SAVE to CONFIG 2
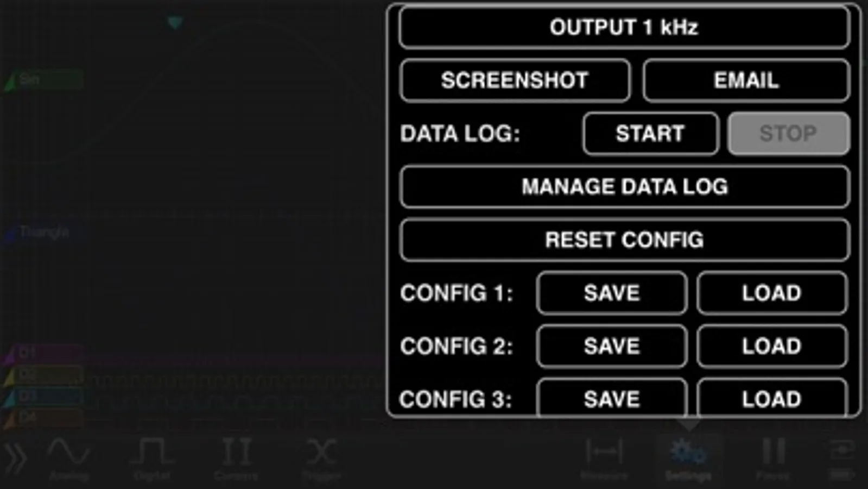Image resolution: width=868 pixels, height=489 pixels. tap(612, 346)
